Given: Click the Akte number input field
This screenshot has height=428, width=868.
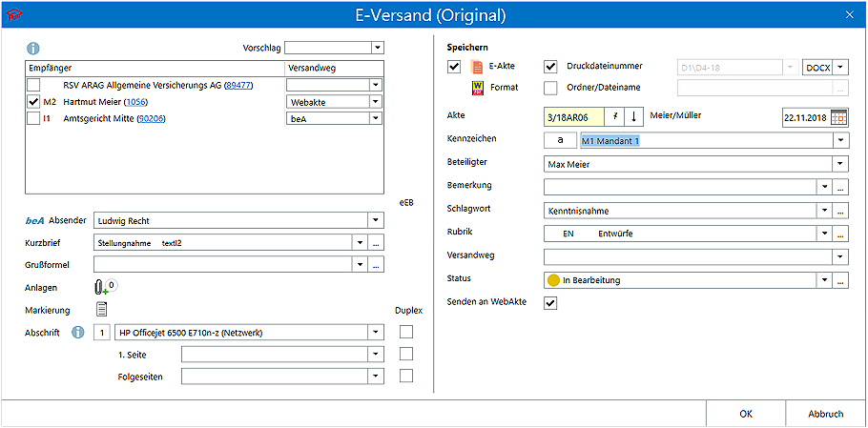Looking at the screenshot, I should (571, 117).
